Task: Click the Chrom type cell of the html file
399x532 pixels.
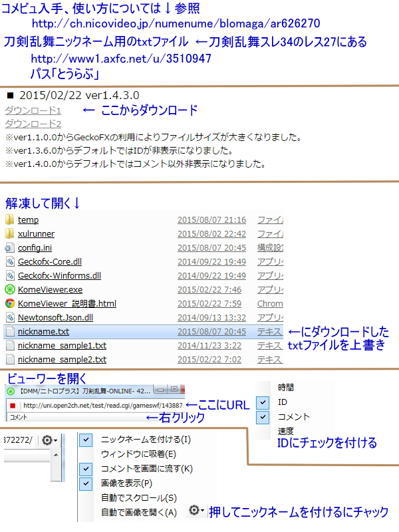Action: coord(270,303)
